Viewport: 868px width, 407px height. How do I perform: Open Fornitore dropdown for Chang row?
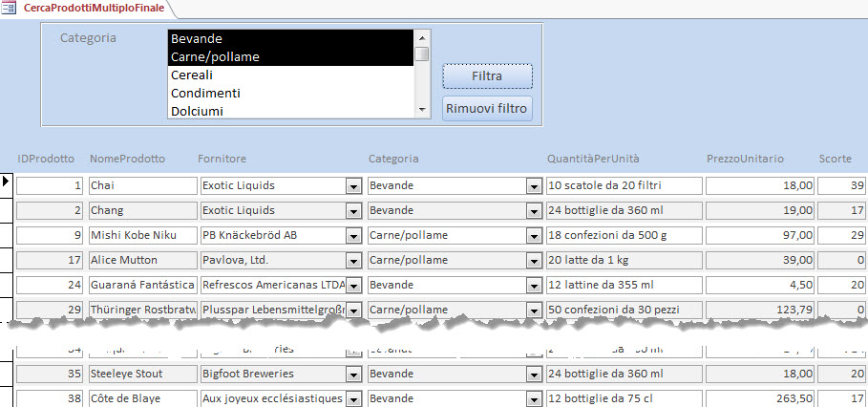pos(353,211)
